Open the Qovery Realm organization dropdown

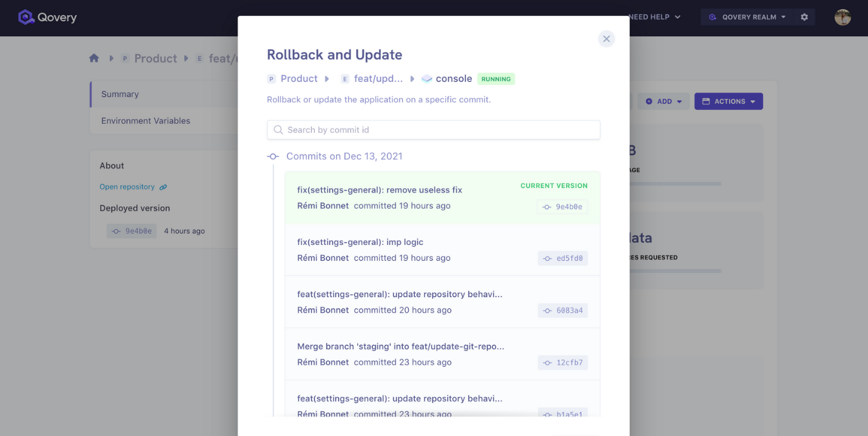point(747,17)
